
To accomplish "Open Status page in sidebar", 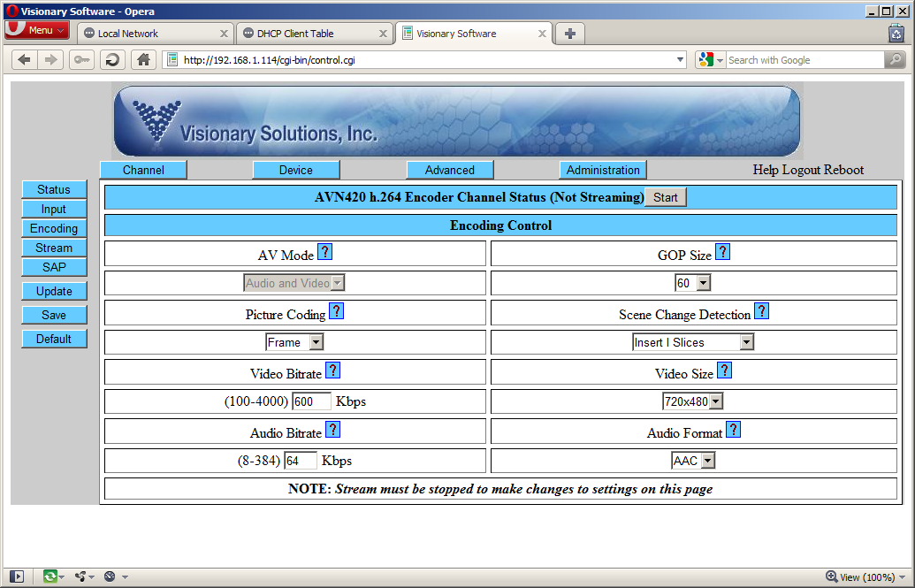I will point(54,189).
